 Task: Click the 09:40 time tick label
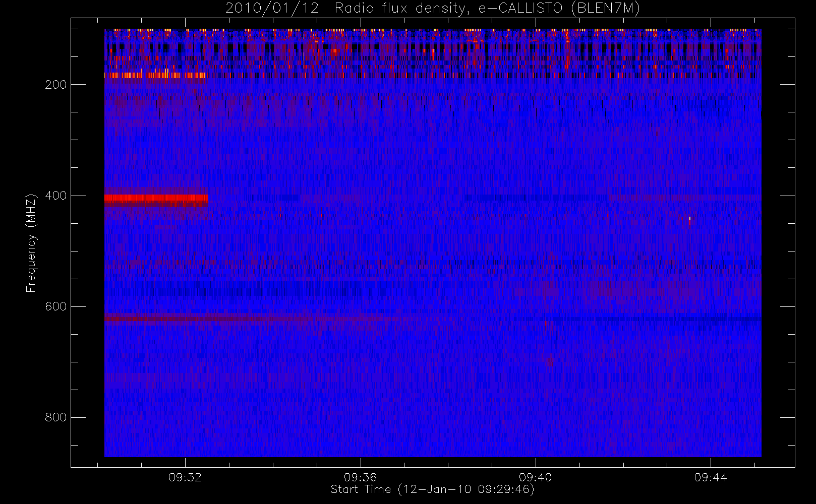(x=535, y=477)
